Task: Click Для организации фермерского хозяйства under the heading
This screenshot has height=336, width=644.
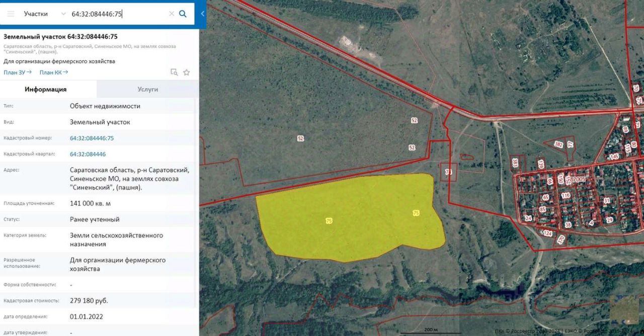Action: point(59,61)
